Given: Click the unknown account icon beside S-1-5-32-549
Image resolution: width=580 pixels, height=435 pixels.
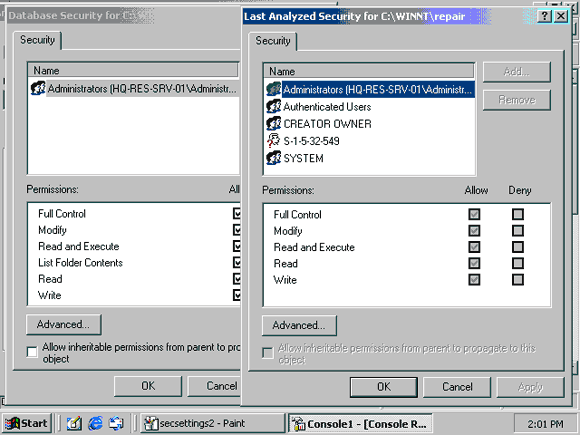Looking at the screenshot, I should tap(274, 141).
